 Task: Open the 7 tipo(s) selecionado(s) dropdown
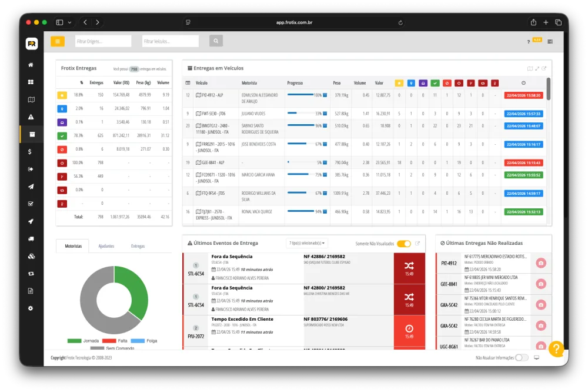click(x=307, y=243)
